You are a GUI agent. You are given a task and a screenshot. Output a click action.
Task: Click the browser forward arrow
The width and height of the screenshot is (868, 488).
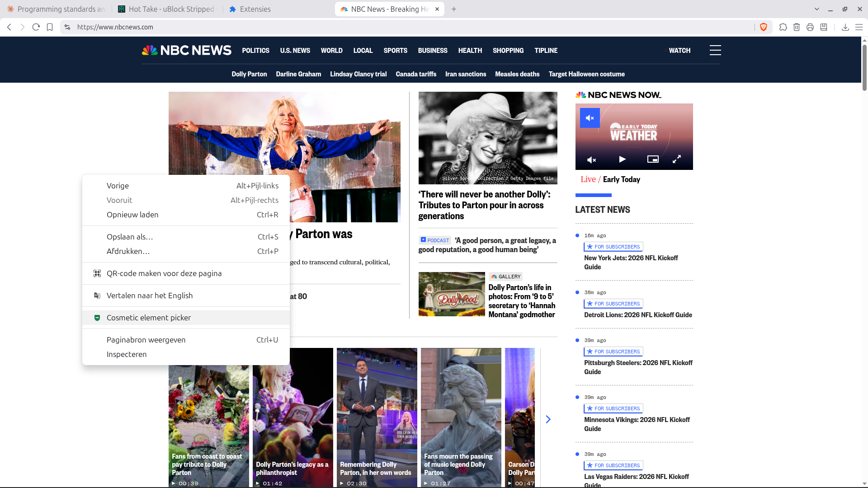23,27
